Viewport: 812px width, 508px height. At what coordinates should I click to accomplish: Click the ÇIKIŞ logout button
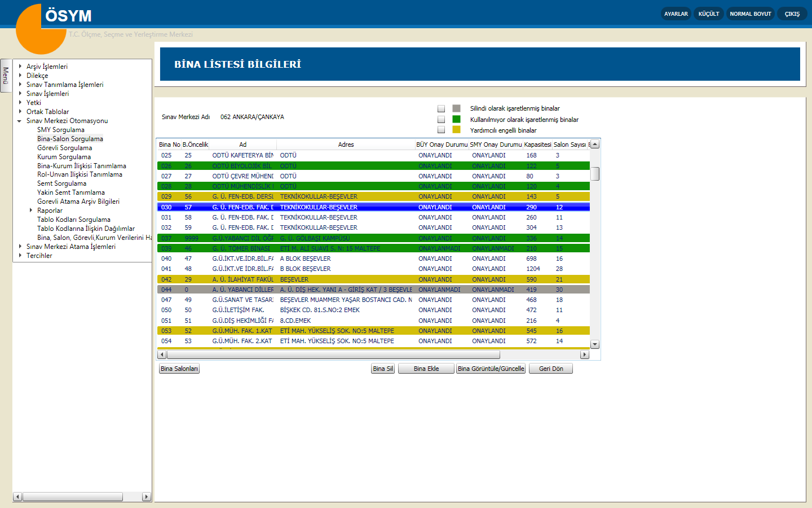(792, 14)
